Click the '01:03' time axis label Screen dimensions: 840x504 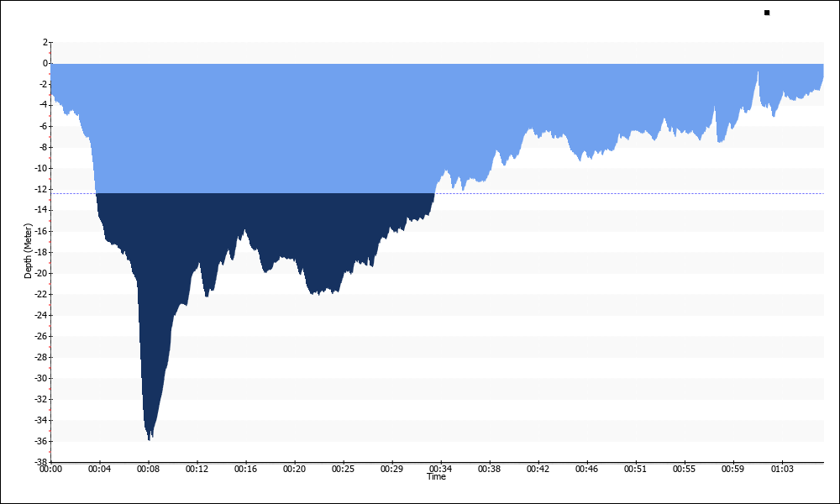[x=782, y=470]
